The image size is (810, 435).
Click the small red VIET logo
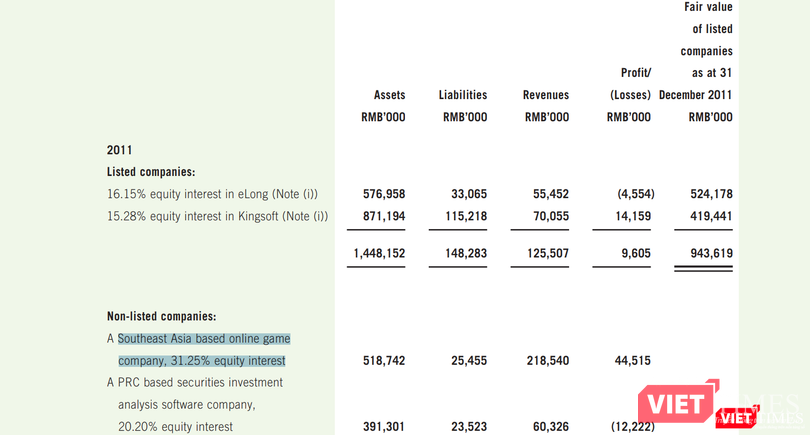(x=737, y=416)
